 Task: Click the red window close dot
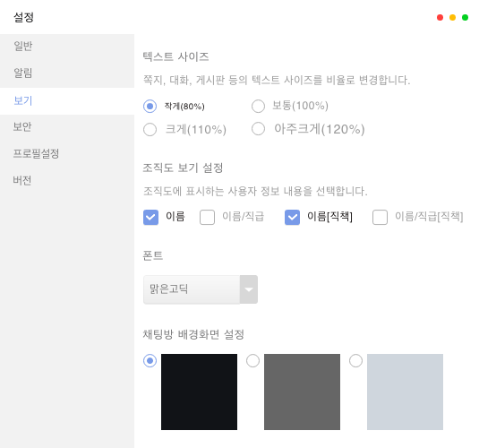click(x=440, y=17)
